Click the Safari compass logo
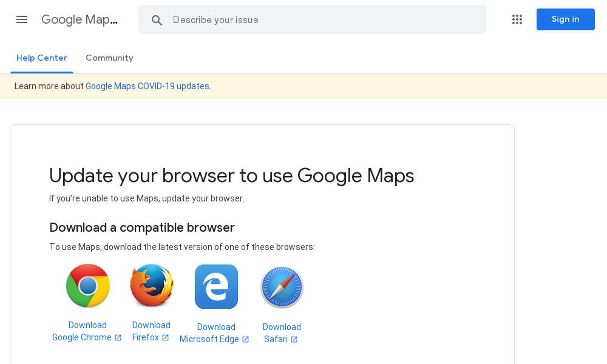This screenshot has height=364, width=607. (x=282, y=288)
